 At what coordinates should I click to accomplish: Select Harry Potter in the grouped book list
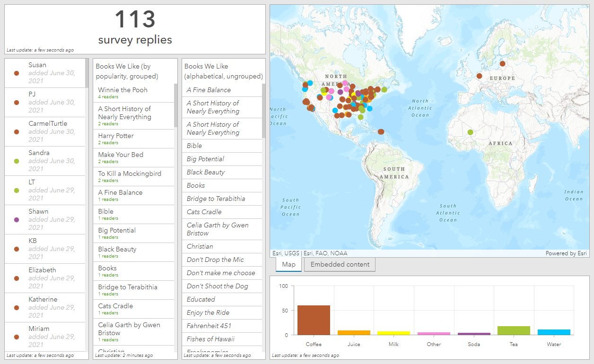coord(116,136)
